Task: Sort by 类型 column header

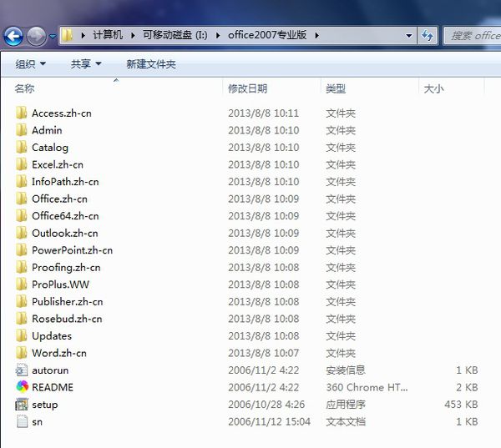Action: [336, 88]
